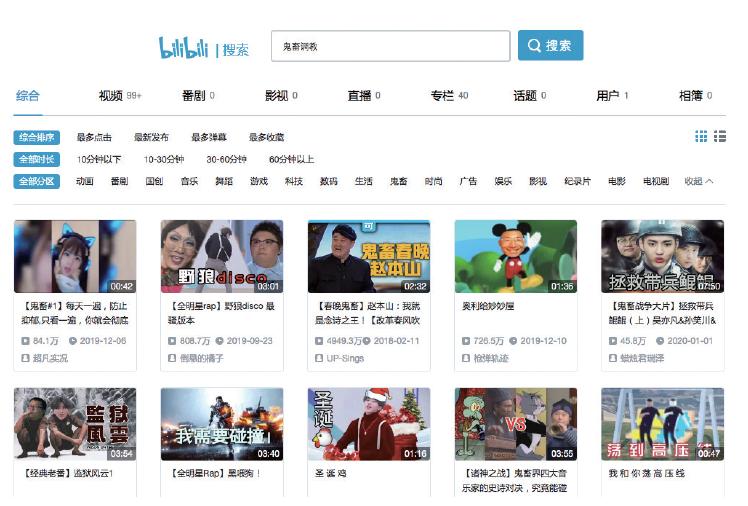748x506 pixels.
Task: Open the 荡到高压线 video thumbnail
Action: (663, 424)
